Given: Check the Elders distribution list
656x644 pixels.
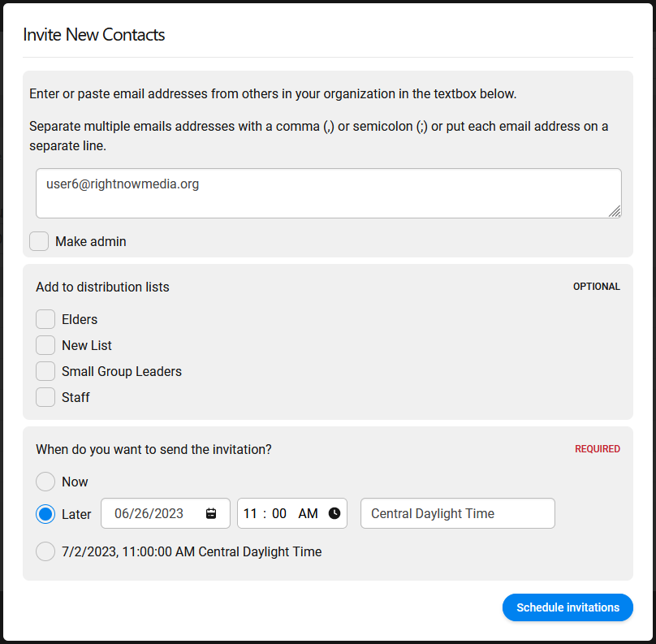Looking at the screenshot, I should tap(45, 319).
